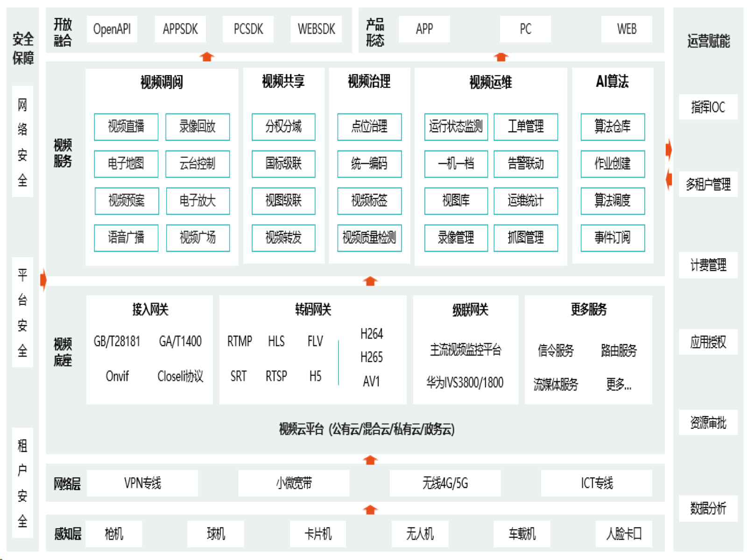Click the 告警联动 box

526,164
